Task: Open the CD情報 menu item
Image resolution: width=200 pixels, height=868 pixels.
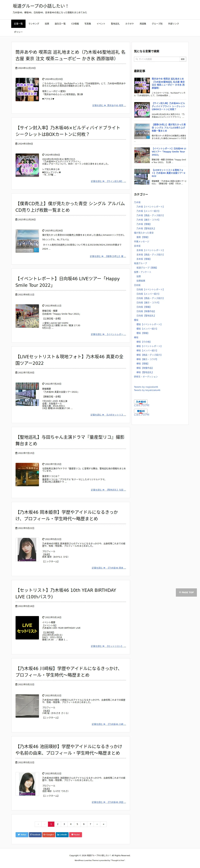Action: (75, 24)
